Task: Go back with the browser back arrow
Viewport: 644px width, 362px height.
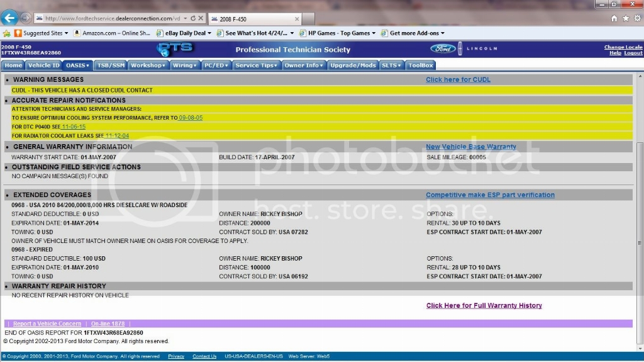Action: pyautogui.click(x=9, y=18)
